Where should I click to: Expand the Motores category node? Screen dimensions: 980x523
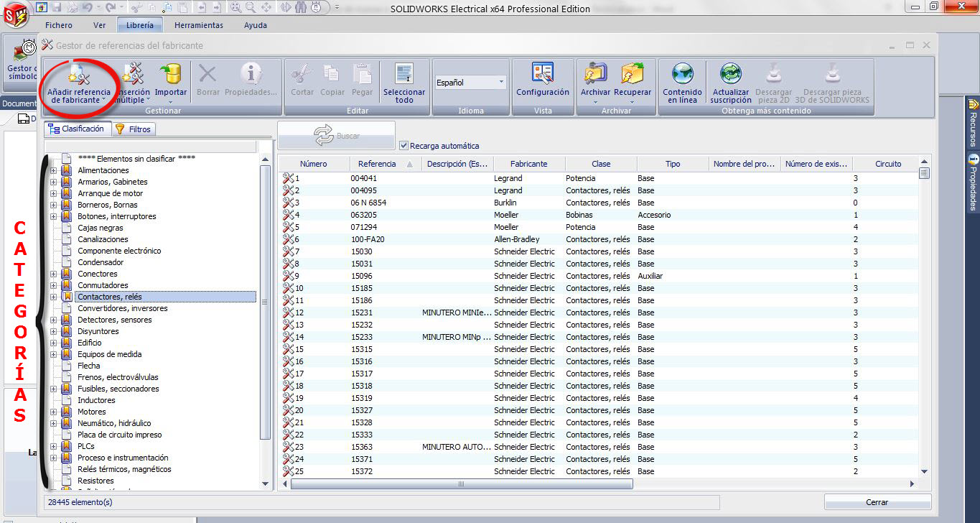53,412
